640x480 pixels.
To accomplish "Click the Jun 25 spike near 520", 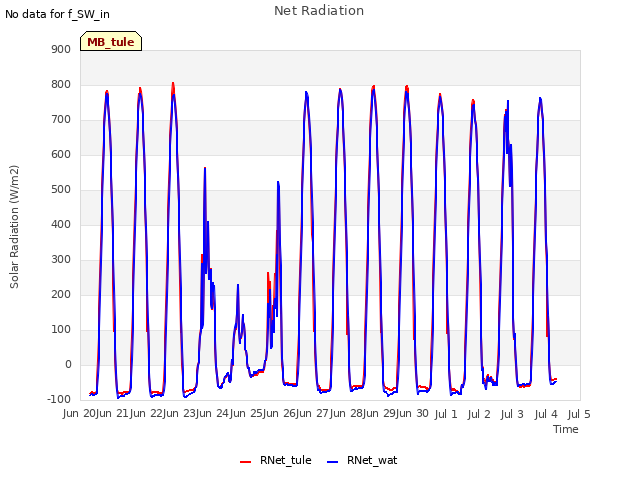I will 278,182.
